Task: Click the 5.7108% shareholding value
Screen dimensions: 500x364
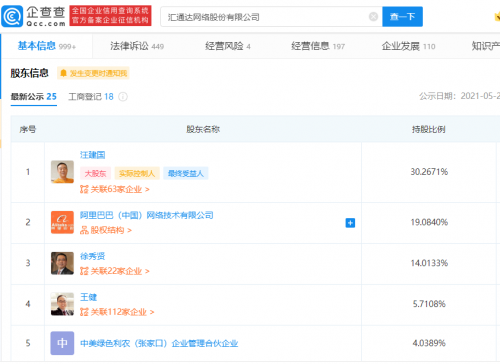Action: click(x=429, y=304)
